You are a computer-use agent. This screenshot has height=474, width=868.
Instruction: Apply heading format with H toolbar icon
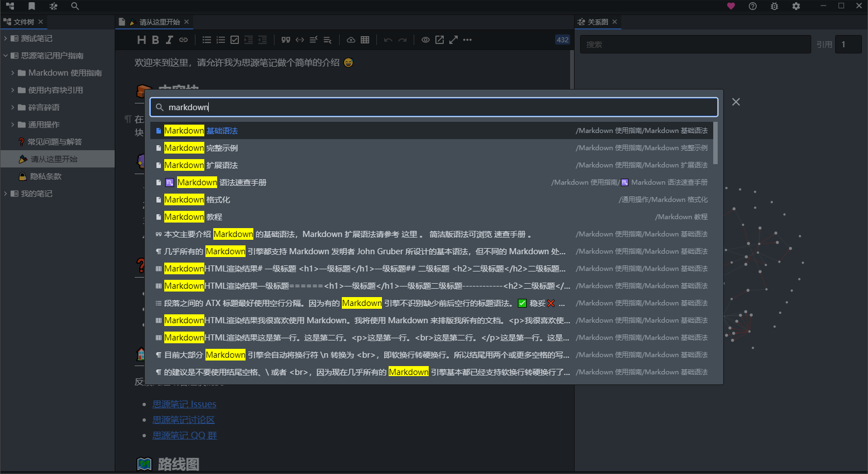click(x=141, y=39)
